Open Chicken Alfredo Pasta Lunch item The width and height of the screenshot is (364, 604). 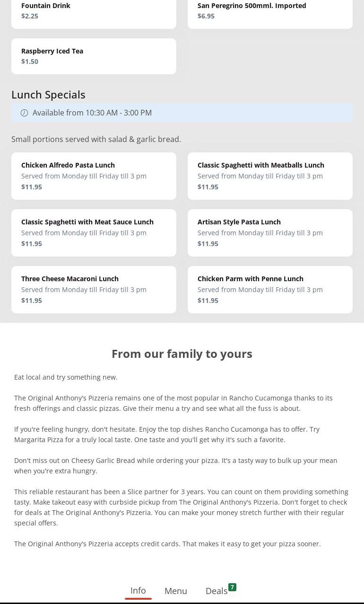pyautogui.click(x=94, y=176)
